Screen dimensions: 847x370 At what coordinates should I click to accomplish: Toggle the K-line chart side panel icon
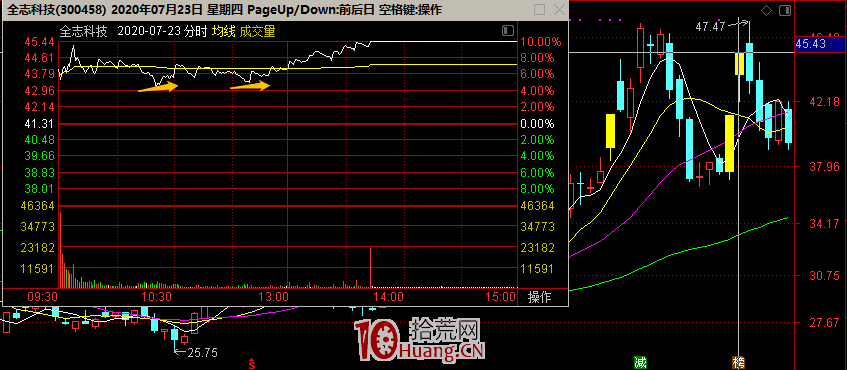point(785,10)
